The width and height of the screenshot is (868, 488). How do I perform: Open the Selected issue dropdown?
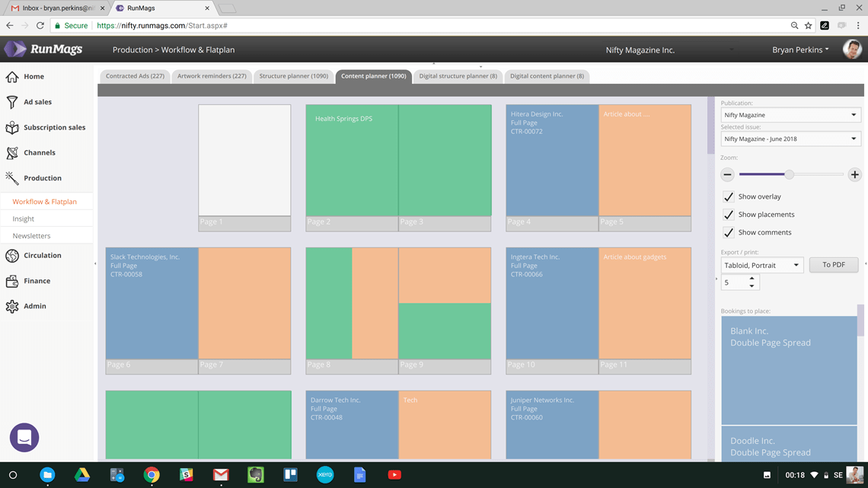click(790, 139)
